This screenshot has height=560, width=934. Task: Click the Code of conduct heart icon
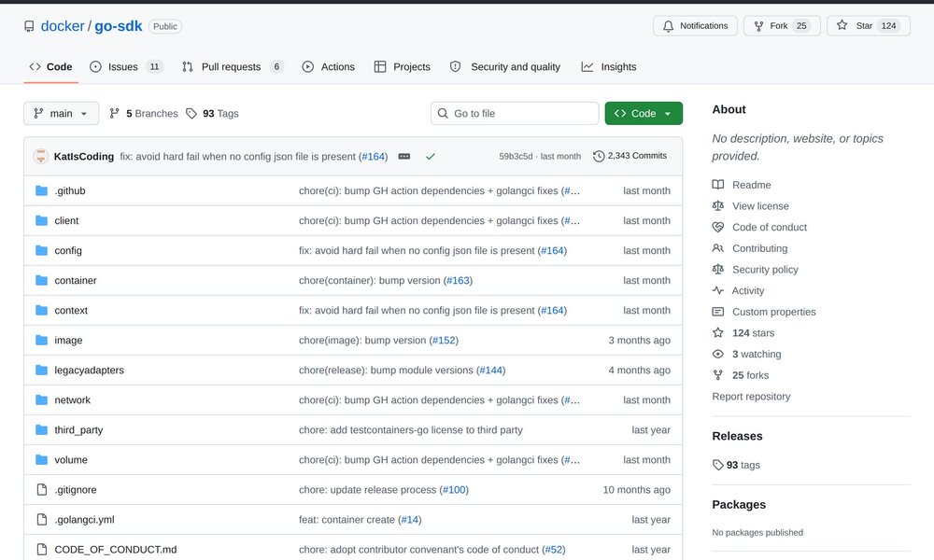(717, 227)
